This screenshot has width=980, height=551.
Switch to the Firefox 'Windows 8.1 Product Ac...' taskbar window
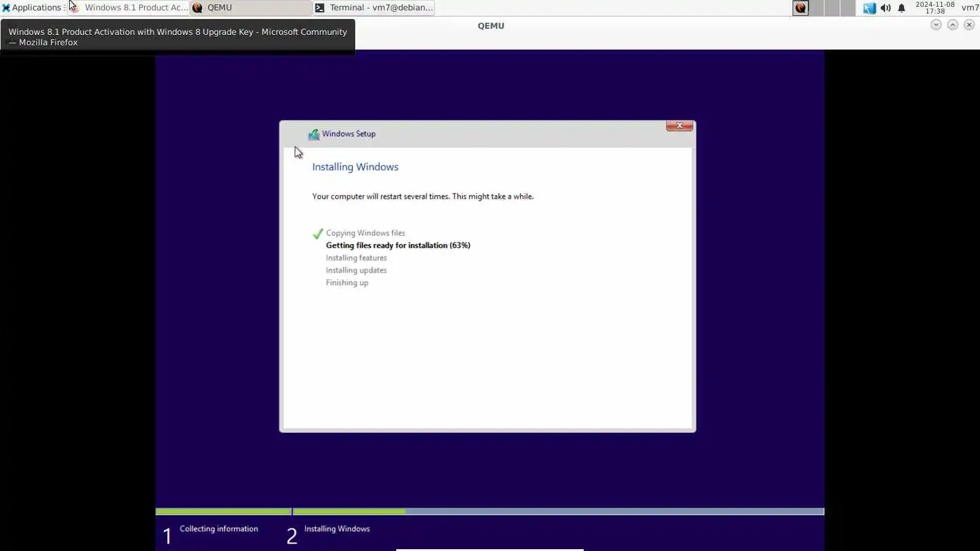[129, 7]
